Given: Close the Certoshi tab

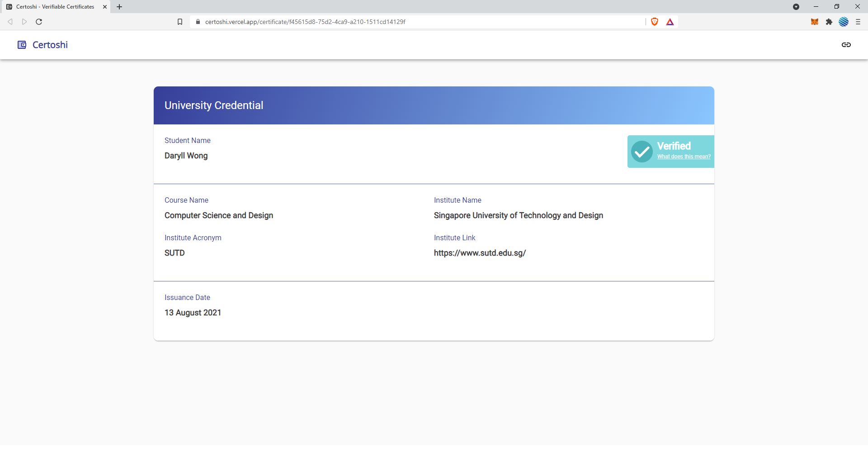Looking at the screenshot, I should [x=105, y=7].
